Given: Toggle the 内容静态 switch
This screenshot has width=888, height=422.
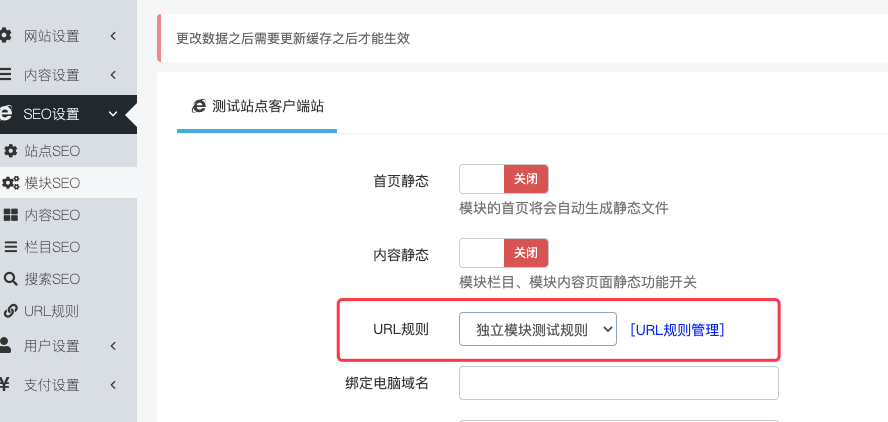Looking at the screenshot, I should (503, 253).
